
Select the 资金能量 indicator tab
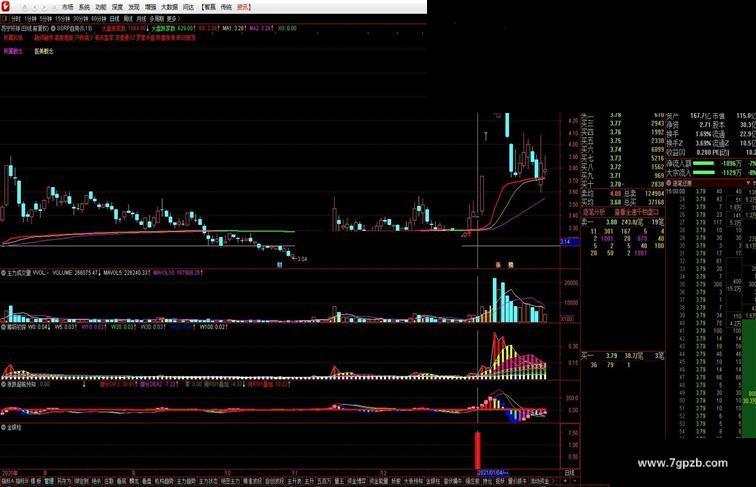pos(378,481)
